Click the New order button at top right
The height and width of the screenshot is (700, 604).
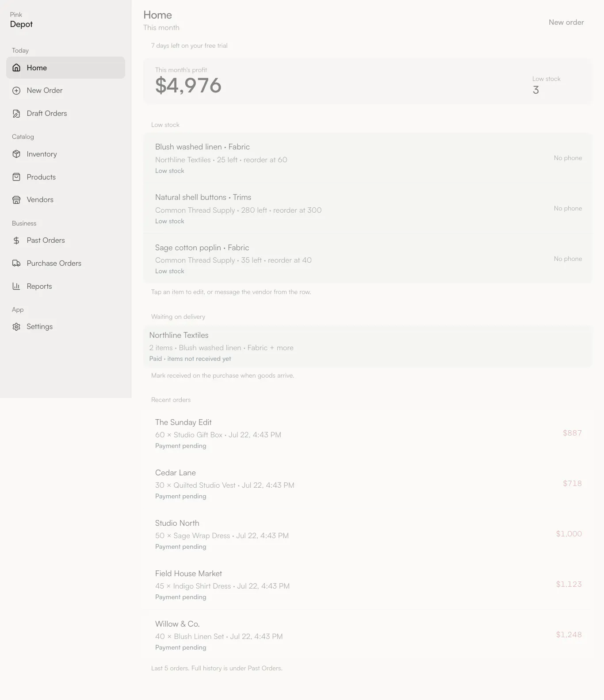point(566,22)
